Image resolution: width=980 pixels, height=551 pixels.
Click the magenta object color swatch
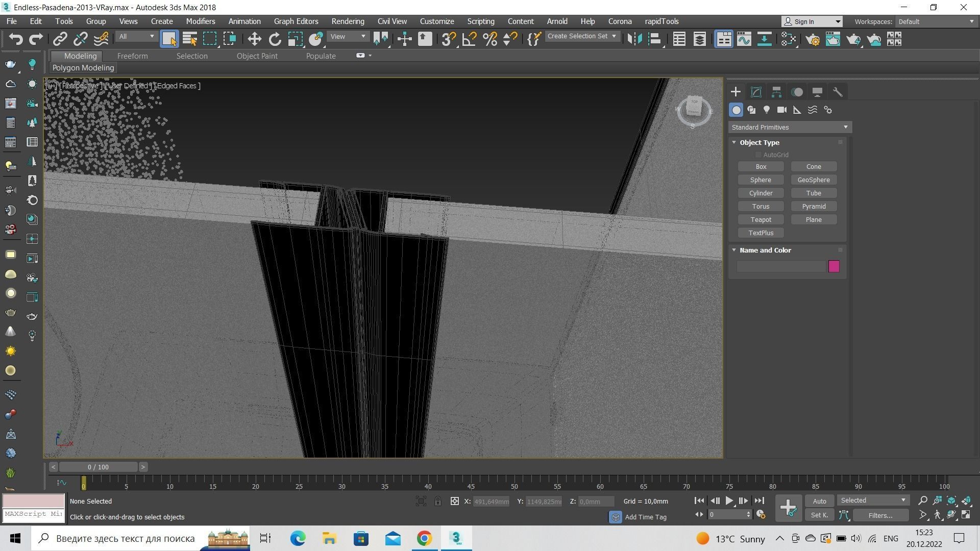(834, 266)
